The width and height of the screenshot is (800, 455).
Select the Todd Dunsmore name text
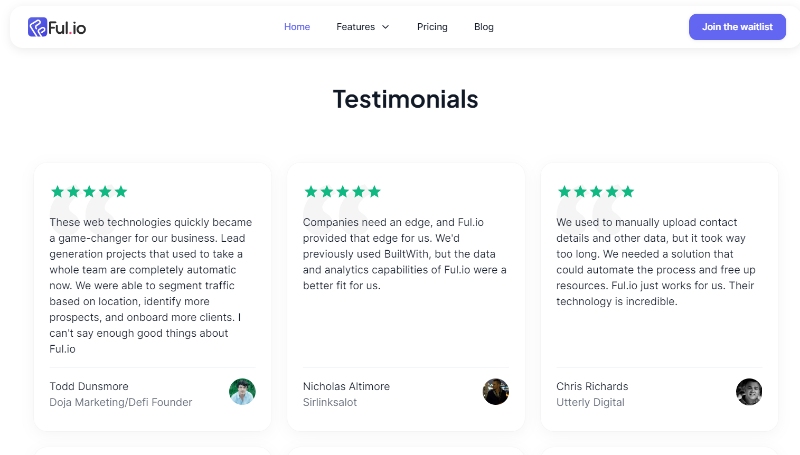coord(89,386)
